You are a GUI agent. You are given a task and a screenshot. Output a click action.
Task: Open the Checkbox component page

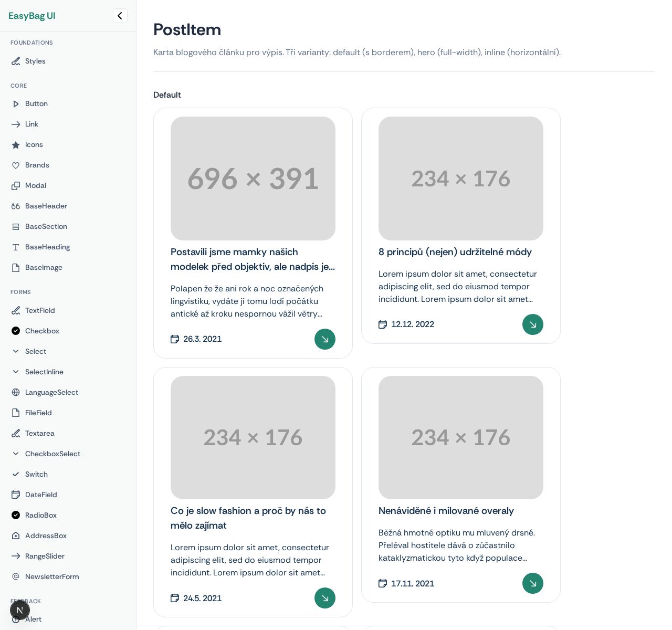coord(42,331)
